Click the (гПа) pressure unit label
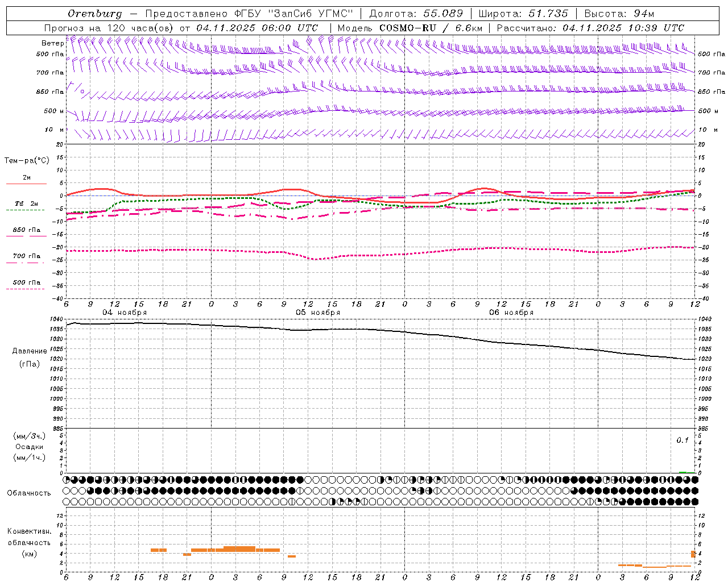The height and width of the screenshot is (582, 728). (29, 364)
